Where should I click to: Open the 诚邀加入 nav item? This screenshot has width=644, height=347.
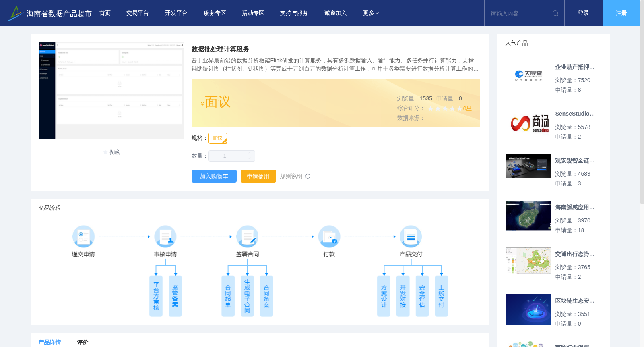(336, 13)
